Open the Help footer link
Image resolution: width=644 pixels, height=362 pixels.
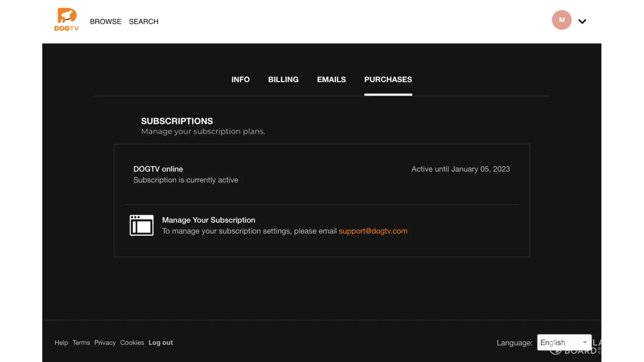coord(61,342)
